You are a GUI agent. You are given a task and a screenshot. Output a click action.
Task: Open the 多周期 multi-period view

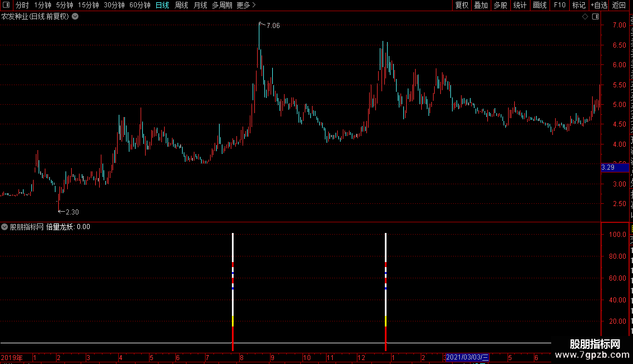tap(222, 5)
